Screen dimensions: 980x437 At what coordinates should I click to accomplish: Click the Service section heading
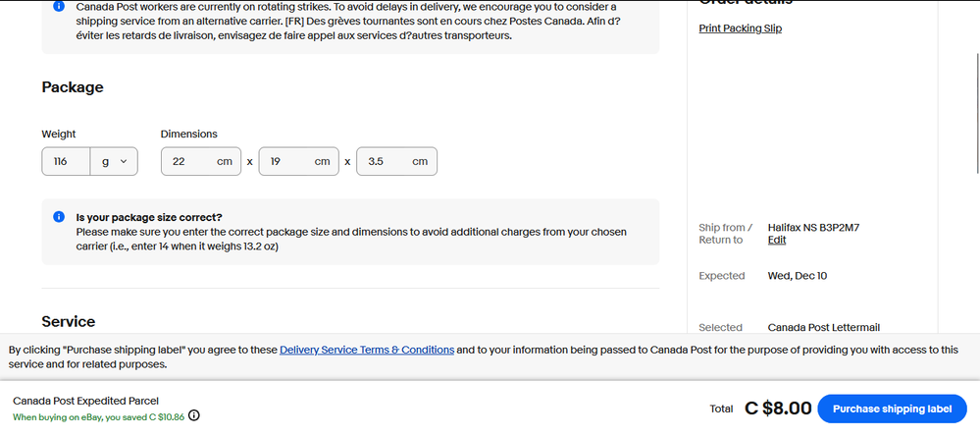tap(69, 321)
